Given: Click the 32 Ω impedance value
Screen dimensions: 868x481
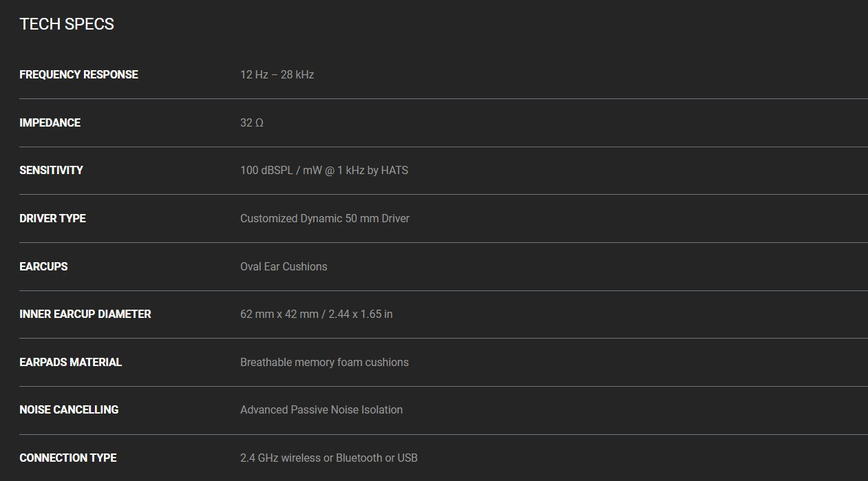Looking at the screenshot, I should tap(252, 122).
